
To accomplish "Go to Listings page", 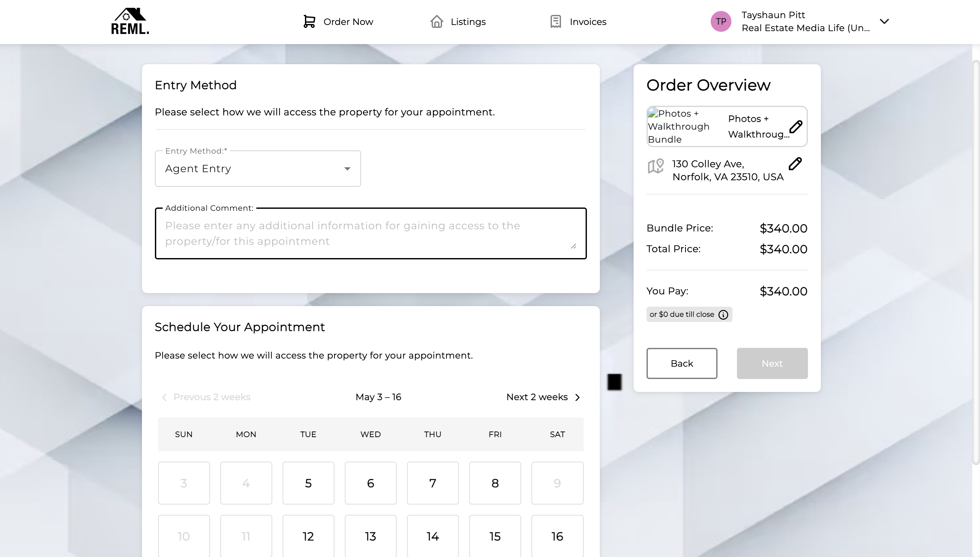I will pos(458,21).
